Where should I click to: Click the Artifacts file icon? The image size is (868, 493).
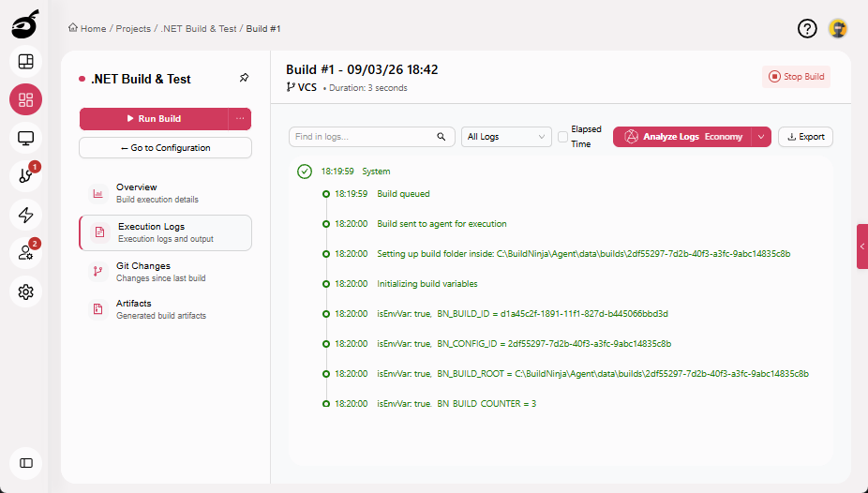[x=98, y=308]
